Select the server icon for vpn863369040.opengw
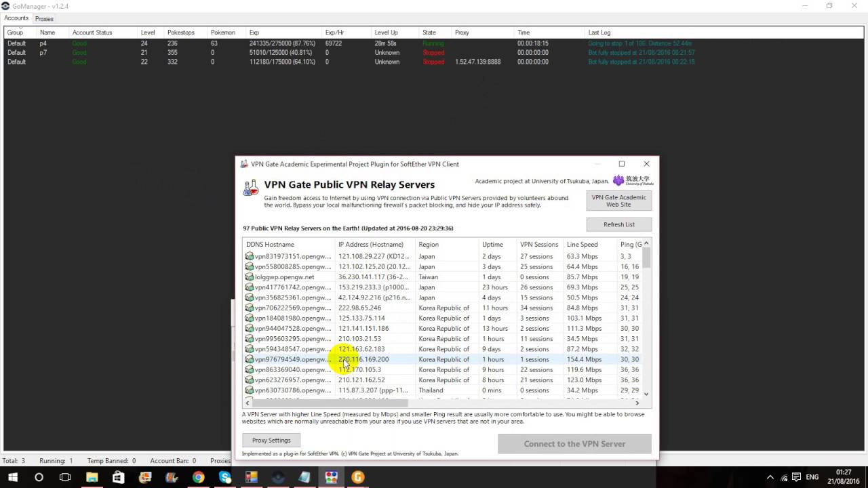This screenshot has height=488, width=868. pos(250,369)
